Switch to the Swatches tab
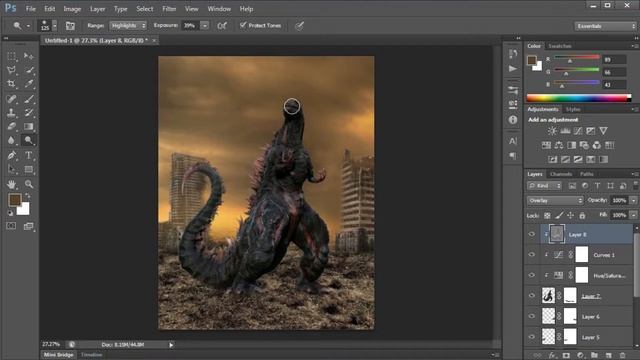Viewport: 640px width, 360px height. point(560,46)
